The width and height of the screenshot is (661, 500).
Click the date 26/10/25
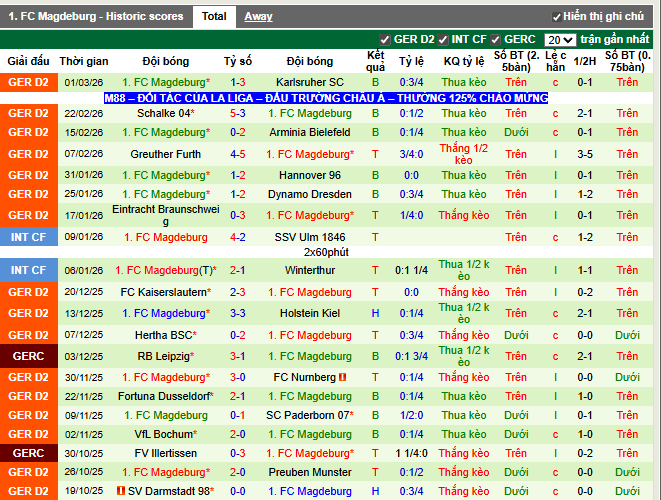click(84, 472)
